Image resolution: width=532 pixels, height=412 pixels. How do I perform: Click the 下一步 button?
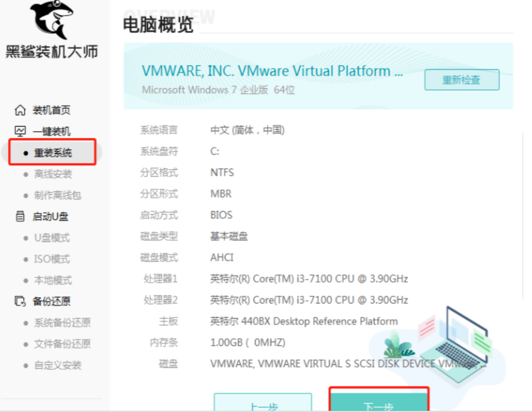[x=379, y=401]
